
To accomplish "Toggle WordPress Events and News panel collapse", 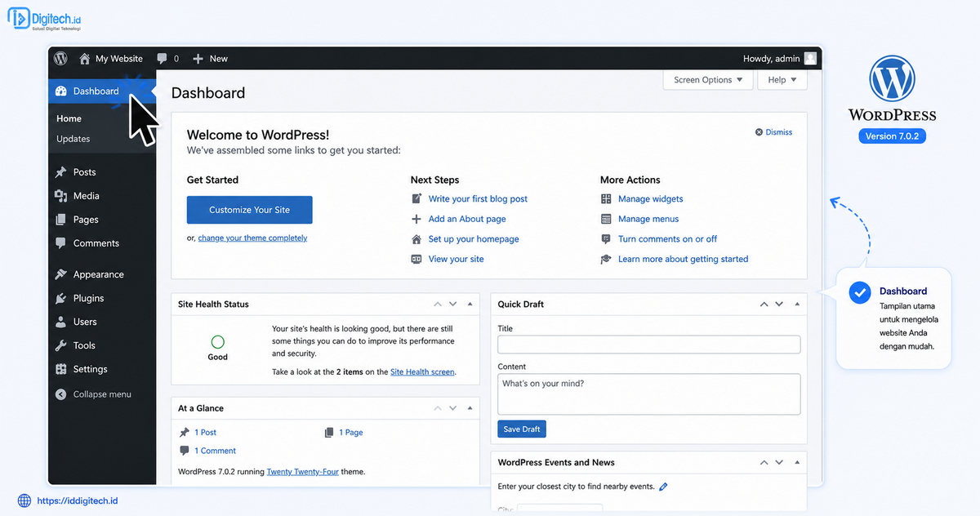I will (x=797, y=462).
